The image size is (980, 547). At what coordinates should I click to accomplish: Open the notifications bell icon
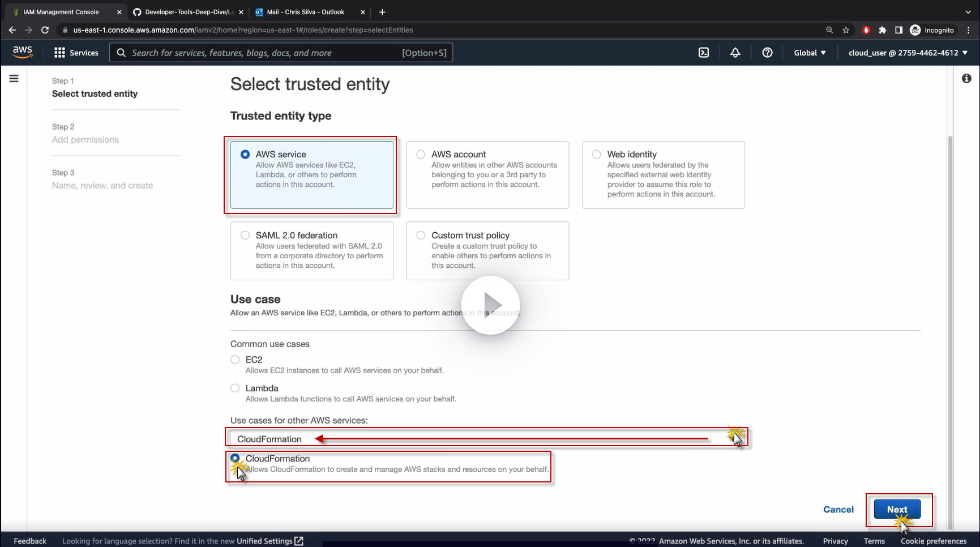(735, 53)
